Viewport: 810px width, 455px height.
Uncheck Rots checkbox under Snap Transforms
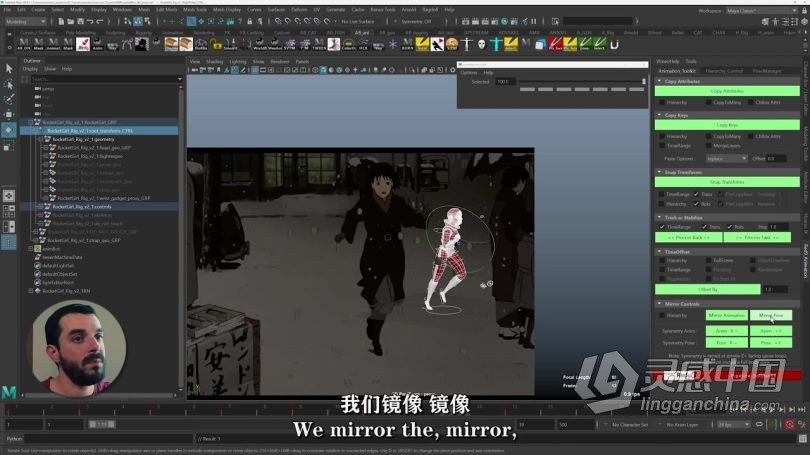[696, 204]
